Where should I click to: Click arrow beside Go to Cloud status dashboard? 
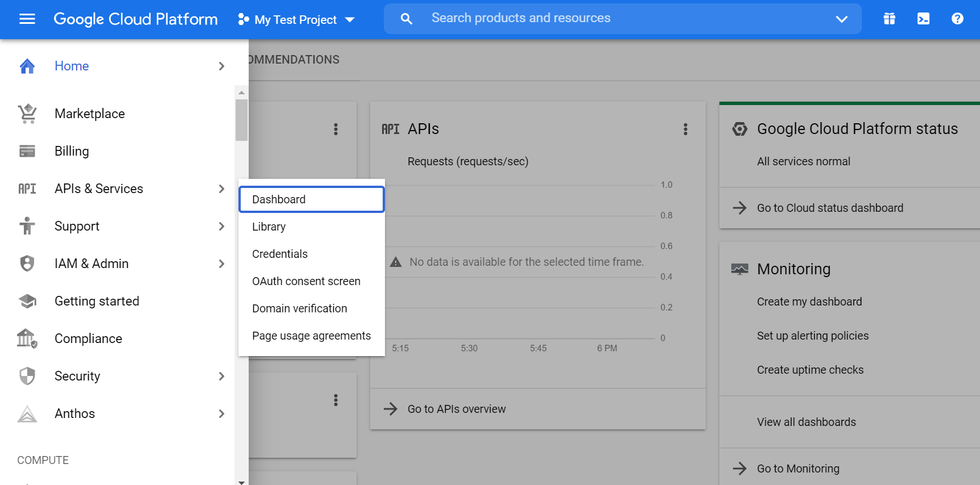(x=740, y=208)
